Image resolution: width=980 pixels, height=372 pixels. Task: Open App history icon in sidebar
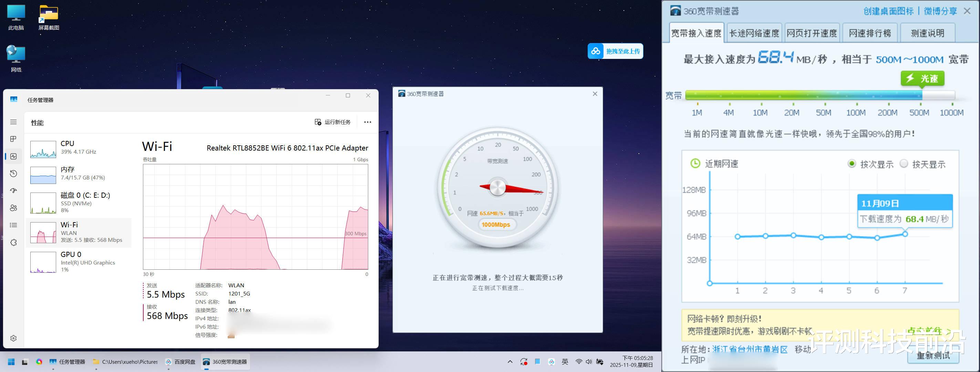pos(13,174)
